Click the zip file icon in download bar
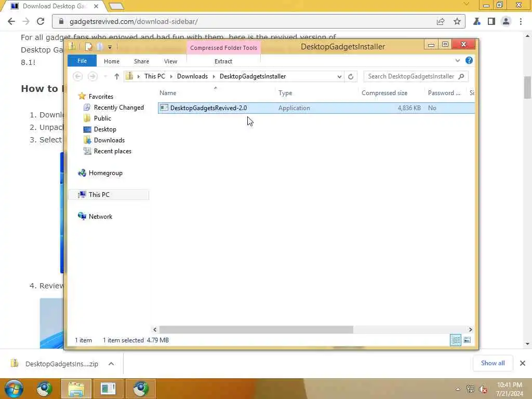The height and width of the screenshot is (399, 532). click(x=14, y=363)
